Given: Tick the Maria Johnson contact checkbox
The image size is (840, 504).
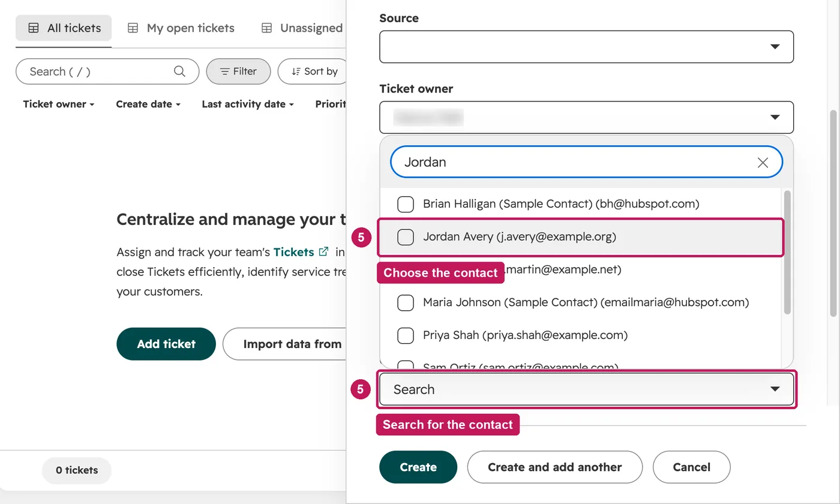Looking at the screenshot, I should click(x=406, y=302).
